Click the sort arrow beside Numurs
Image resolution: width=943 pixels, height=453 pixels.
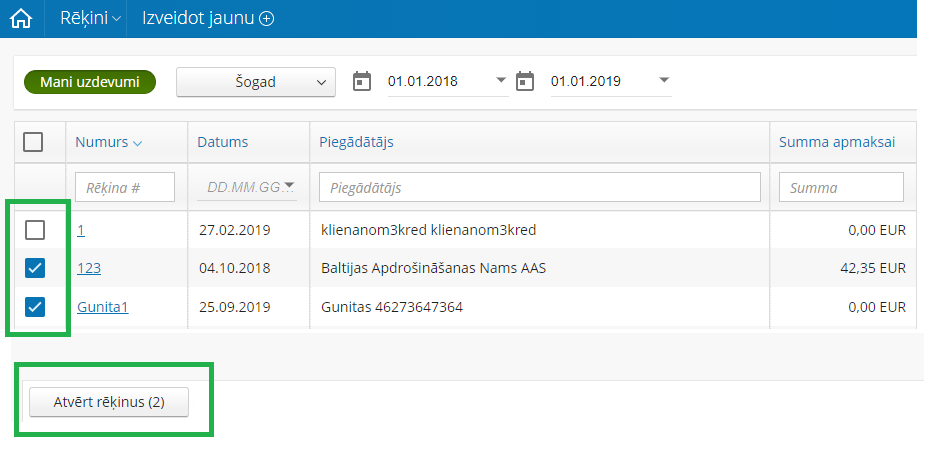point(137,143)
